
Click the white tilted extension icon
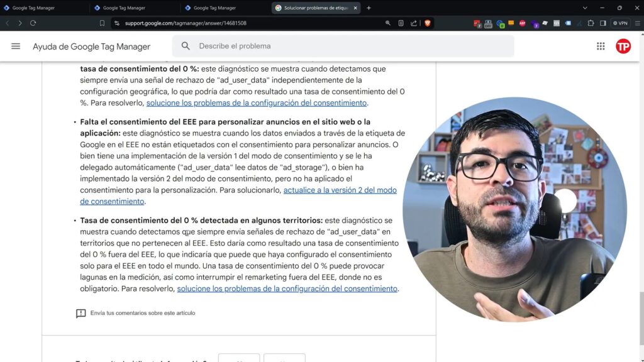545,23
